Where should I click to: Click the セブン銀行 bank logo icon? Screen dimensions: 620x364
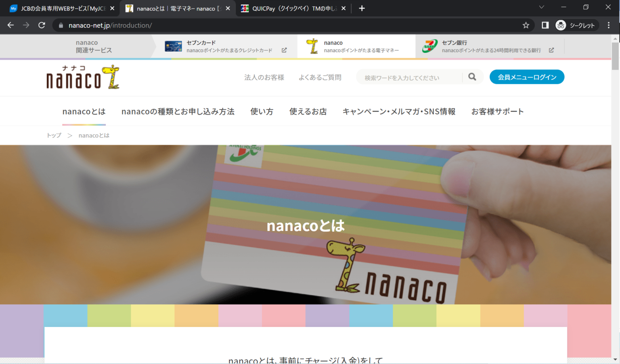(430, 46)
